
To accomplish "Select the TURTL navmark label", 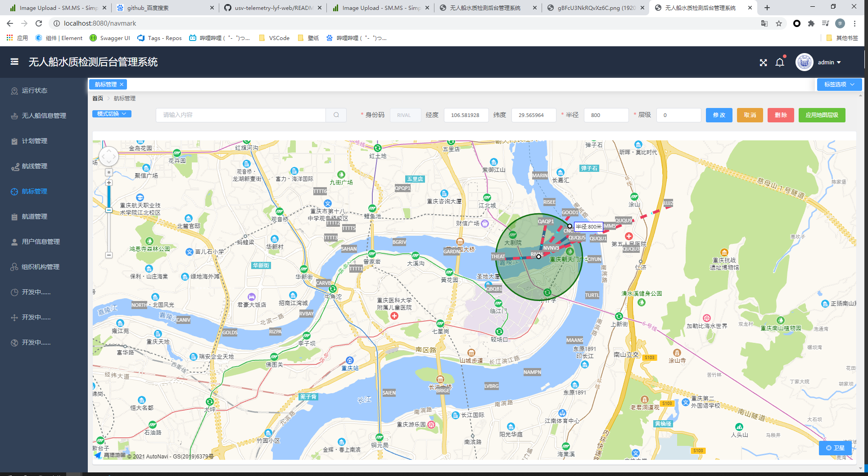I will click(x=592, y=295).
